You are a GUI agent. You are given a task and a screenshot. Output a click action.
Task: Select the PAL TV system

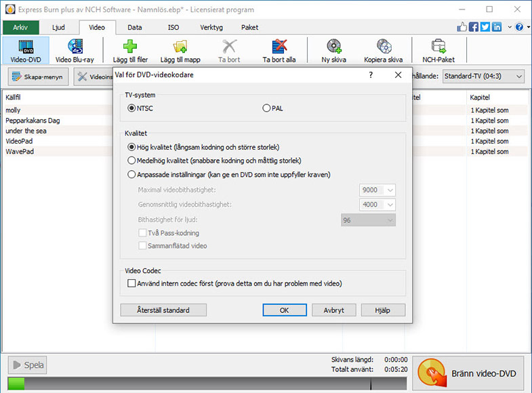(266, 108)
